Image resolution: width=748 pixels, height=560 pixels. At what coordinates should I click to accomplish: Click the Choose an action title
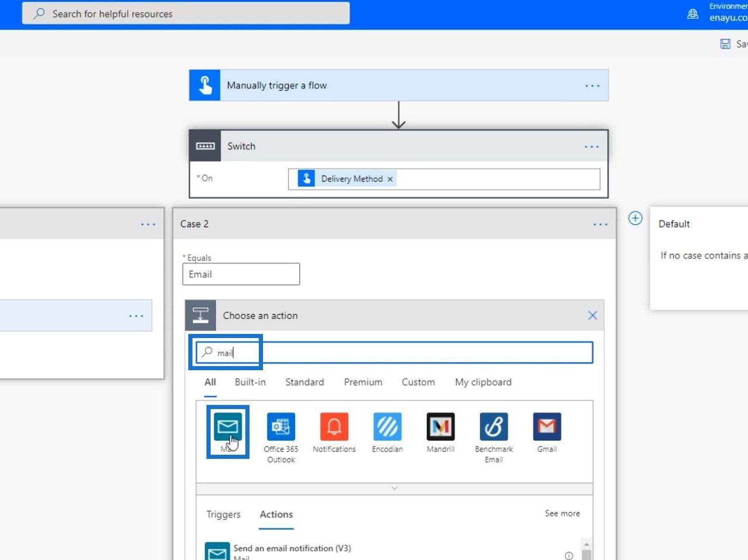tap(260, 316)
